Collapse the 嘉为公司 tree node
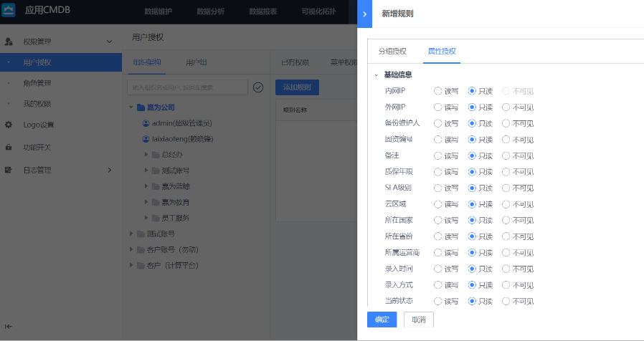The image size is (644, 341). click(x=131, y=107)
